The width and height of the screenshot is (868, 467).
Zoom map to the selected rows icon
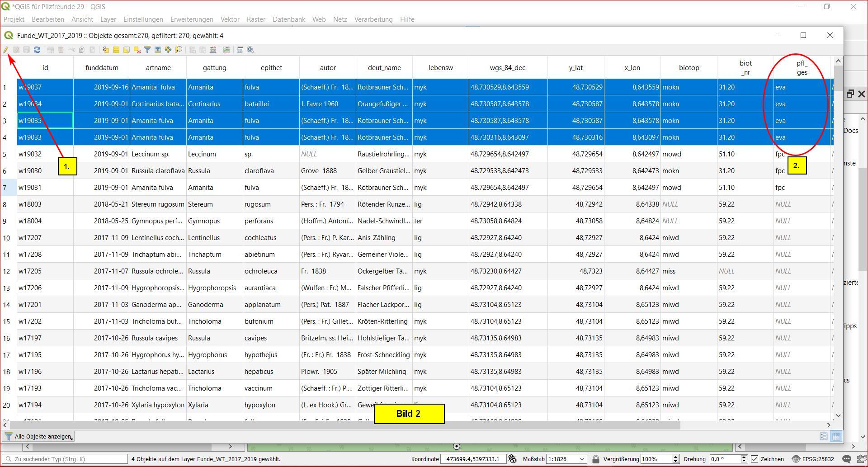179,50
